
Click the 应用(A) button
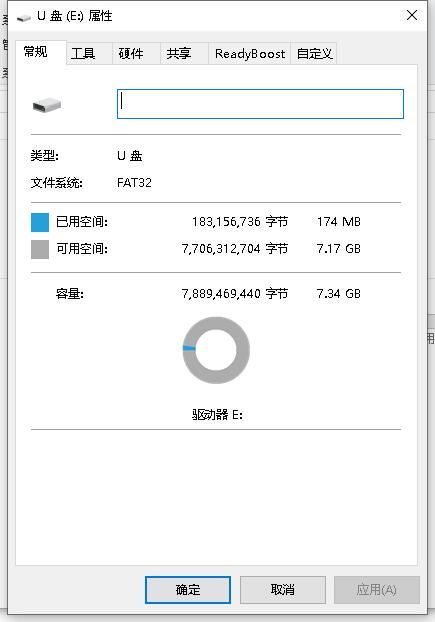pyautogui.click(x=376, y=590)
